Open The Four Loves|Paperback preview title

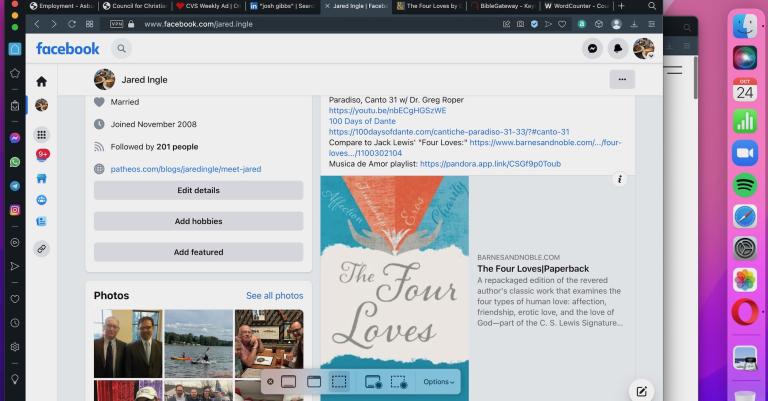point(533,269)
